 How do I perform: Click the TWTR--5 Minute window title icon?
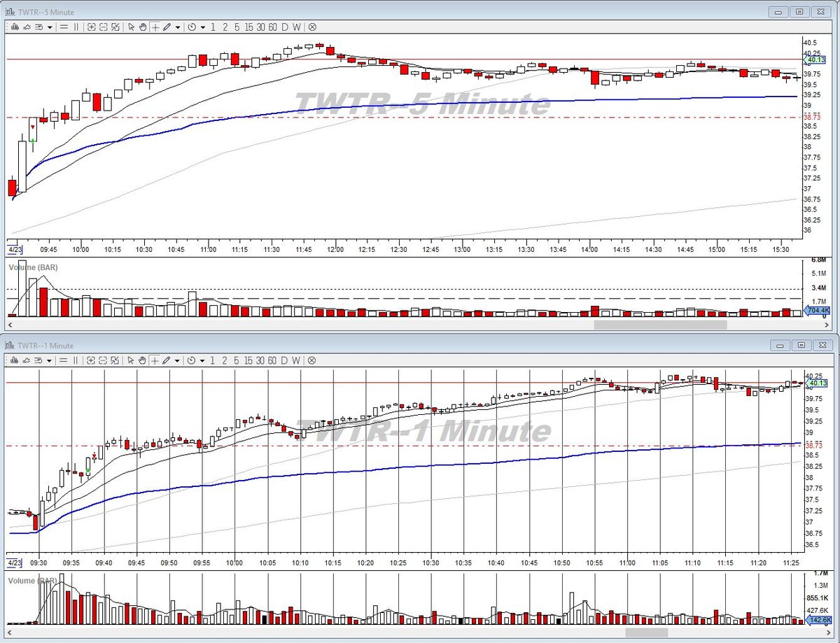[9, 12]
